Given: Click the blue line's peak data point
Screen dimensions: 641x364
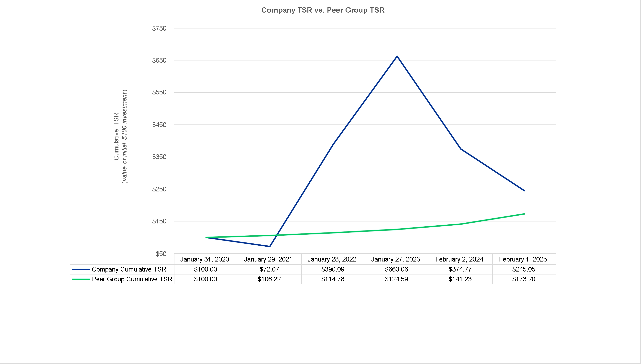Looking at the screenshot, I should 397,56.
